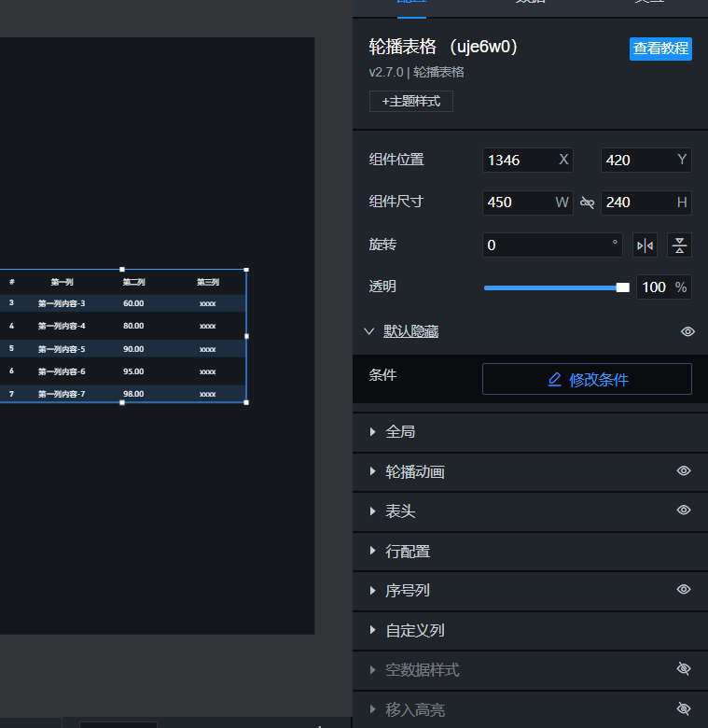Click the +主题样式 button
The width and height of the screenshot is (708, 728).
click(411, 101)
